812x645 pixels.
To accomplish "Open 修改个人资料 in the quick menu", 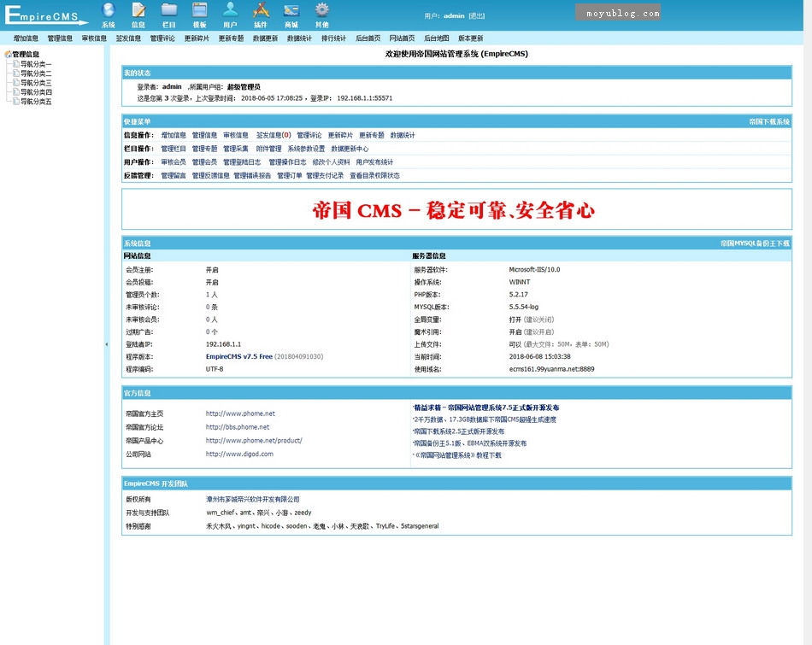I will pos(331,162).
